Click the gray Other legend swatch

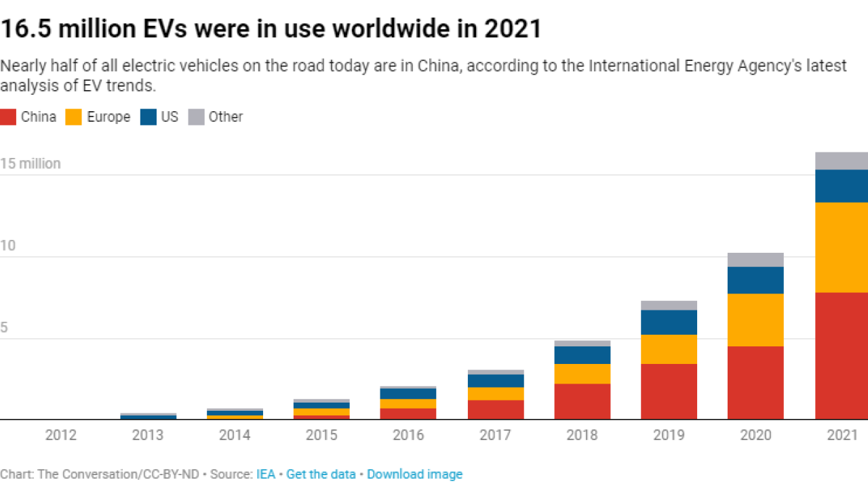pos(196,117)
